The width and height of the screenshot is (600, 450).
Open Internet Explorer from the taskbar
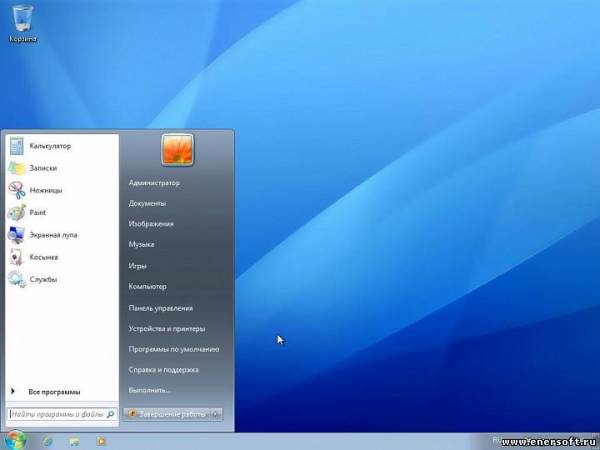point(48,442)
